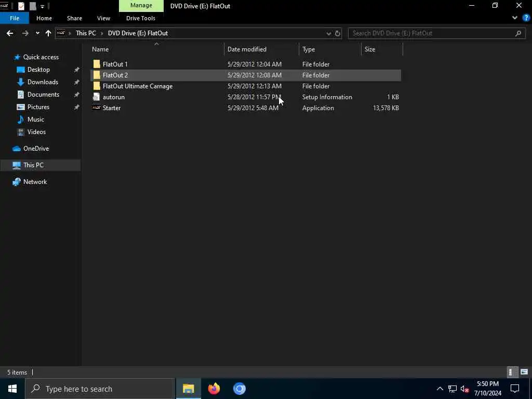
Task: Open the taskbar clock showing 5:50 PM
Action: point(487,389)
